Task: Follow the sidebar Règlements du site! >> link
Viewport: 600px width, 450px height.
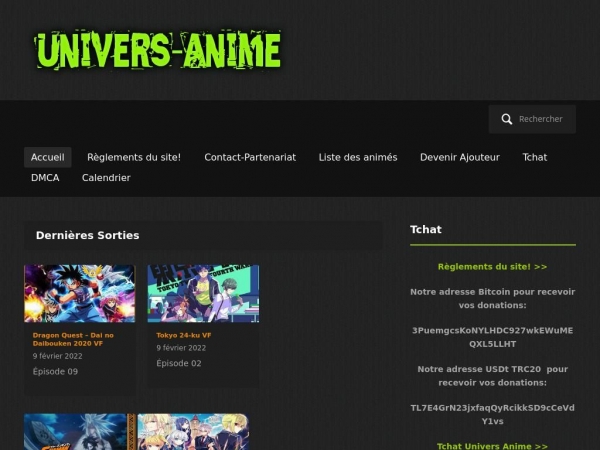Action: [492, 267]
